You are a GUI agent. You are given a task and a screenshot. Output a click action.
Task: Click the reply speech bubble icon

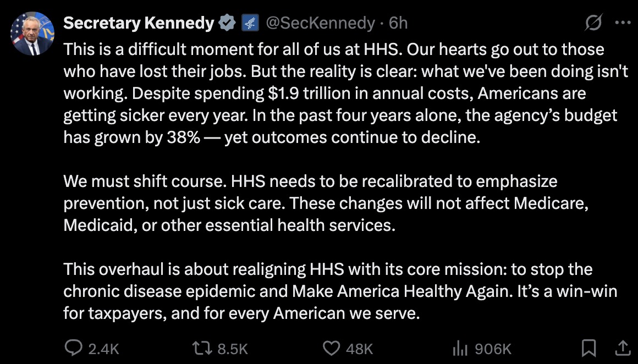point(74,348)
